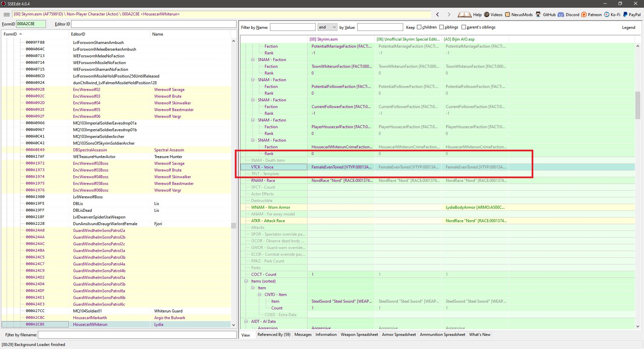Open the Armor Spreadsheet tab
This screenshot has width=644, height=349.
tap(399, 335)
